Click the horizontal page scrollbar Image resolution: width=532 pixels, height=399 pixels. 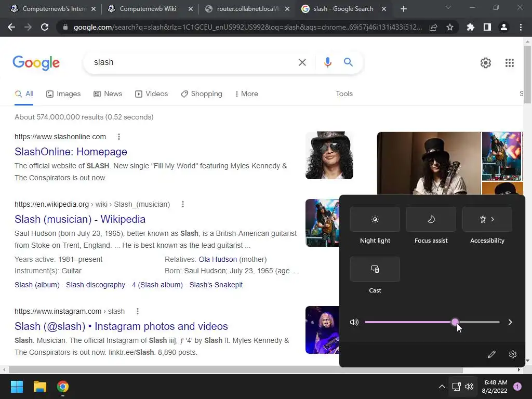236,370
